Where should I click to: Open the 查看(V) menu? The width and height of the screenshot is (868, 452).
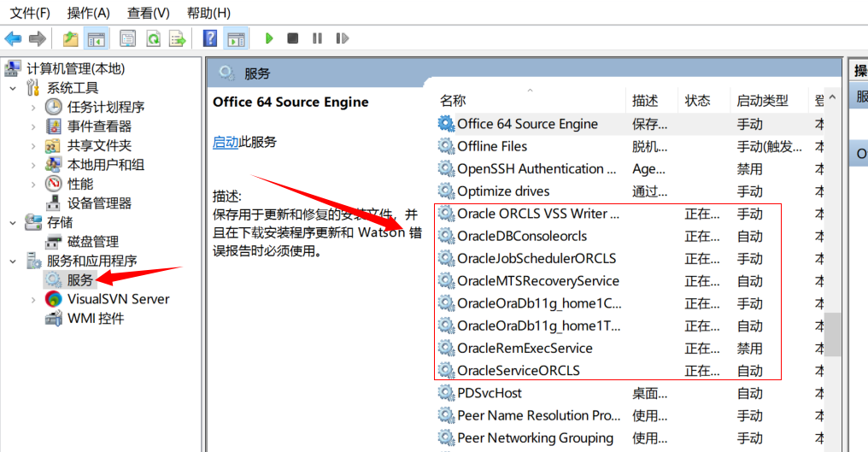[x=149, y=13]
